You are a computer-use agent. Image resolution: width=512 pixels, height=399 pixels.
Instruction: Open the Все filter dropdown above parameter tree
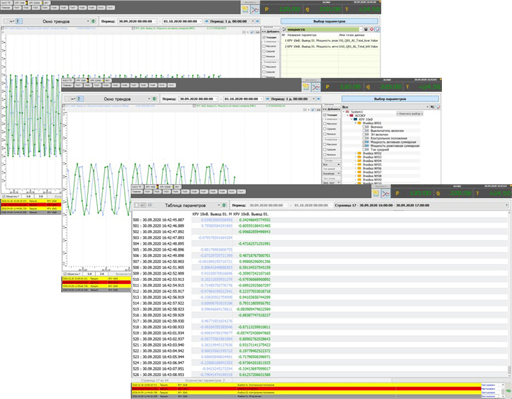click(x=428, y=107)
